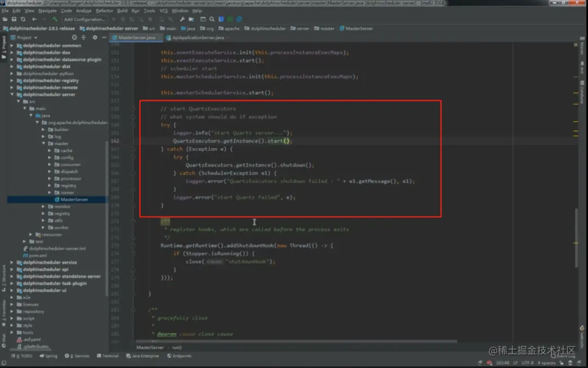This screenshot has width=588, height=368.
Task: Collapse the master folder in tree
Action: click(44, 143)
